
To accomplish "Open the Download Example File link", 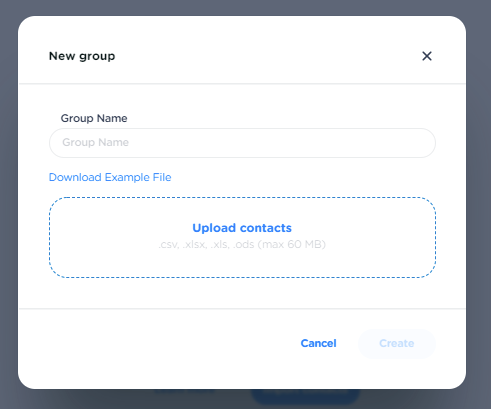I will click(110, 177).
